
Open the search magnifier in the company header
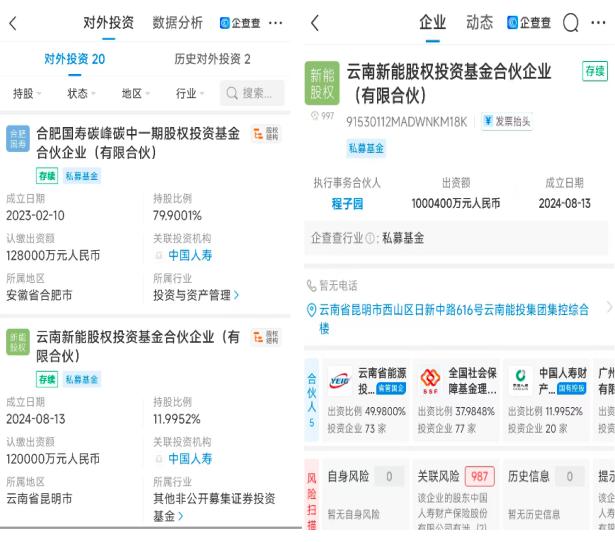point(572,23)
